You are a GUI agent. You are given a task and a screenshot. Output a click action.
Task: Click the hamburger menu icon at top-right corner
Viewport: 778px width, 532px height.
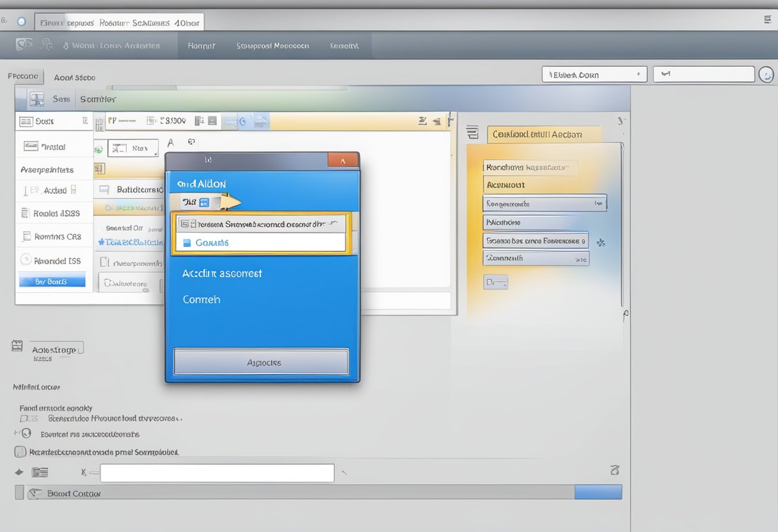(767, 20)
